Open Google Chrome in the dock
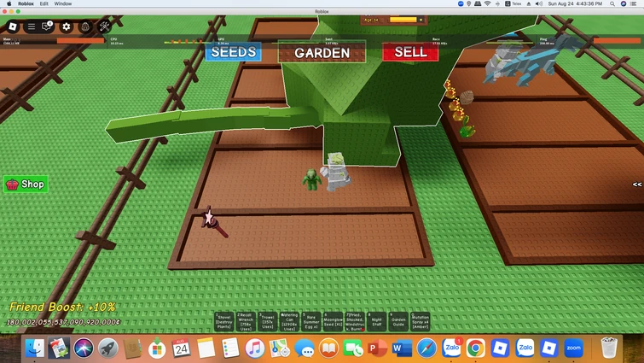Viewport: 644px width, 363px height. [x=476, y=348]
